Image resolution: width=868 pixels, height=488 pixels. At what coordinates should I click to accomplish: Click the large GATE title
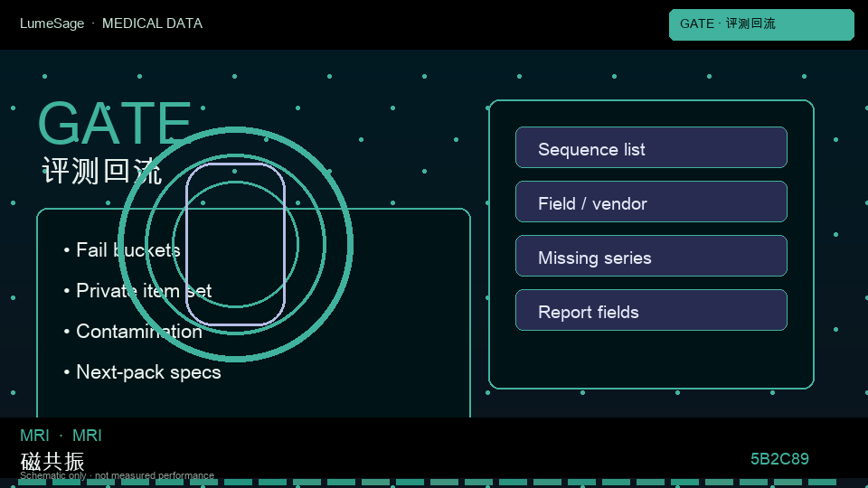tap(115, 123)
